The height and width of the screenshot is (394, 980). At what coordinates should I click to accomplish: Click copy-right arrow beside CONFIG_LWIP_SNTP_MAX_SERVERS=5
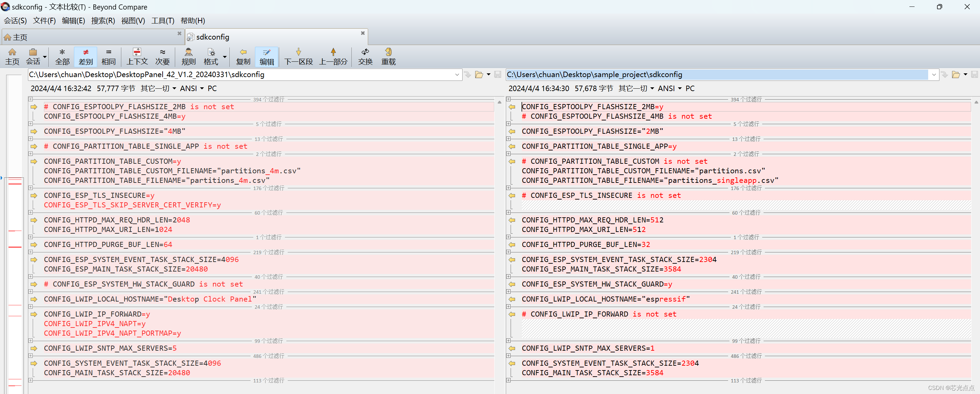tap(34, 348)
